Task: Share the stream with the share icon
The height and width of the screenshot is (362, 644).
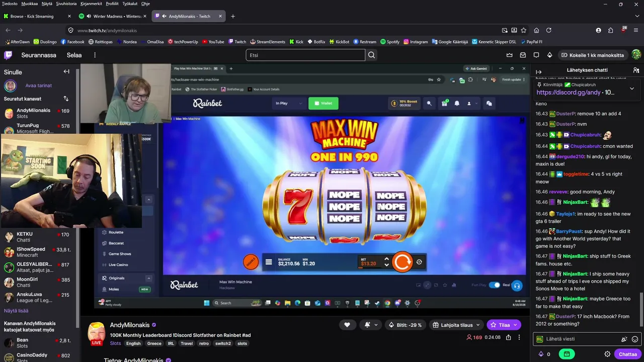Action: 508,337
